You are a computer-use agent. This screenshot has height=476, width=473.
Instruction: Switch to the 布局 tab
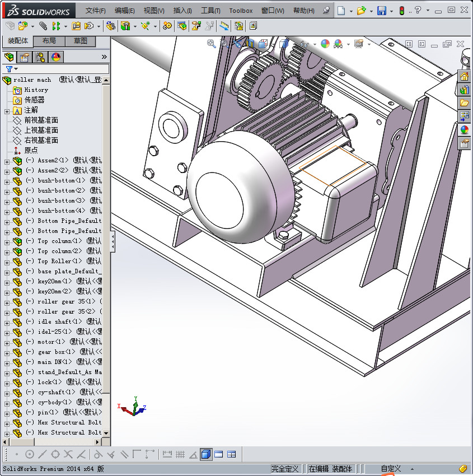[x=49, y=41]
